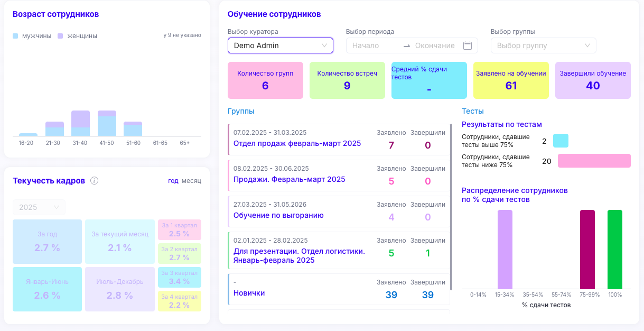
Task: Click the Окончание date input field
Action: 434,45
